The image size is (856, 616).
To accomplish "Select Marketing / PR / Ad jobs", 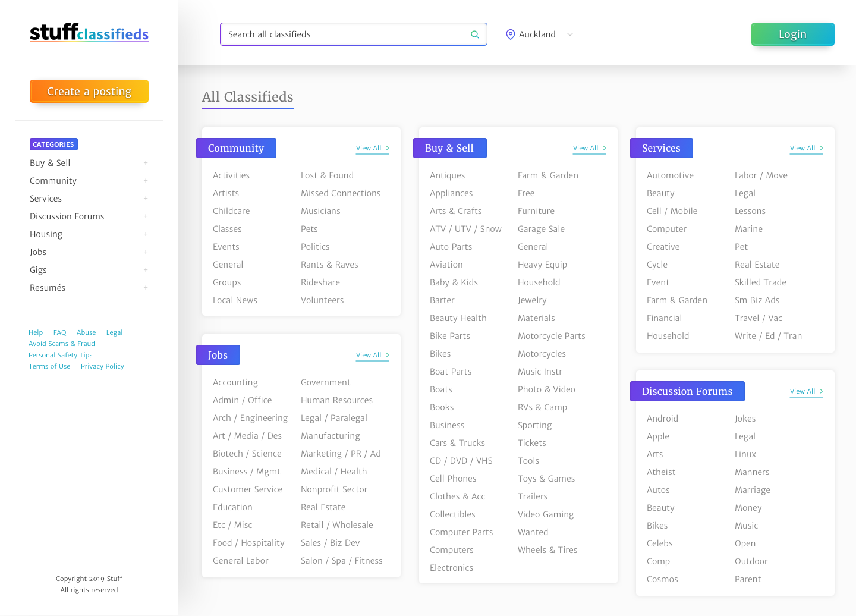I will point(341,454).
